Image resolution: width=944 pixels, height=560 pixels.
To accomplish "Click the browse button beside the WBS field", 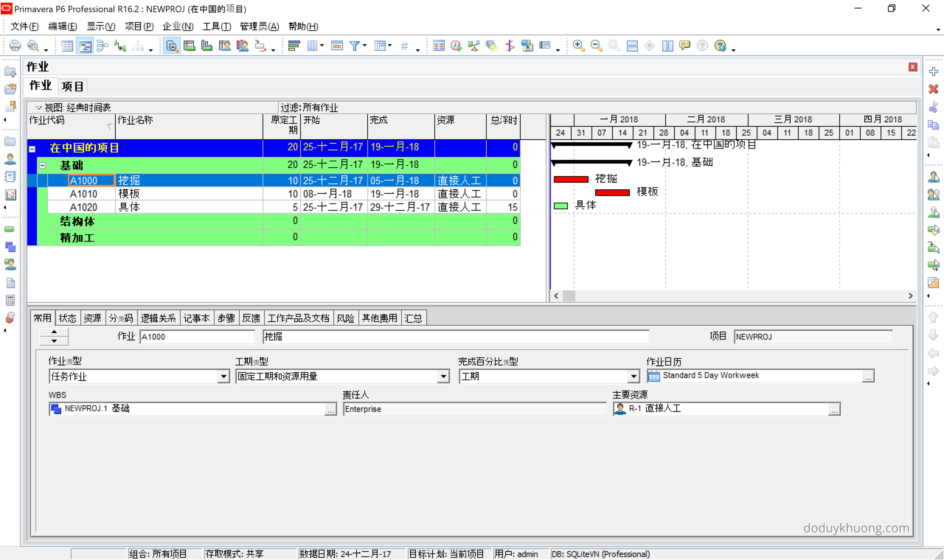I will coord(330,409).
